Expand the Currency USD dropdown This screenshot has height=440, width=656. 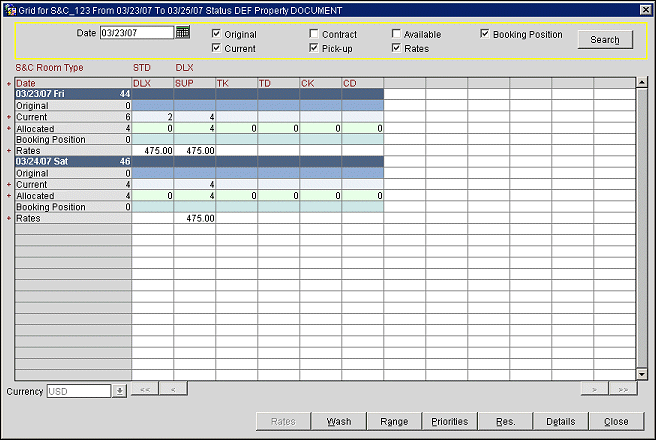(120, 390)
